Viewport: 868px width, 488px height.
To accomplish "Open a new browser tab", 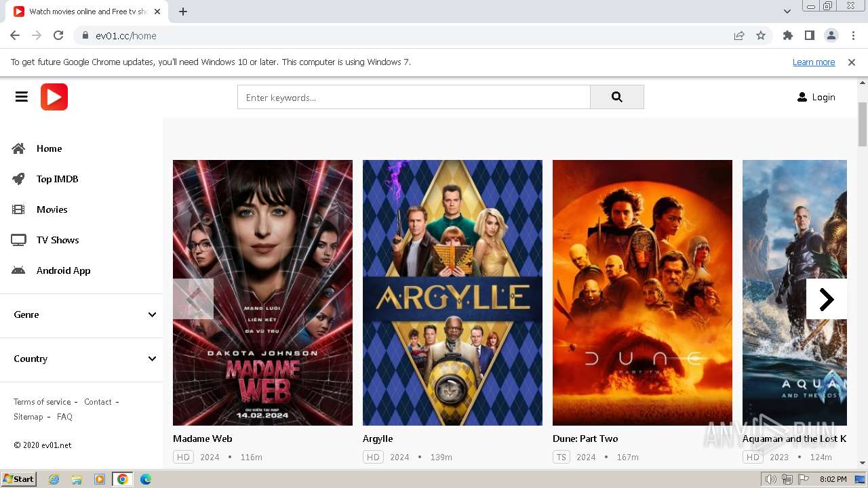I will pyautogui.click(x=183, y=12).
